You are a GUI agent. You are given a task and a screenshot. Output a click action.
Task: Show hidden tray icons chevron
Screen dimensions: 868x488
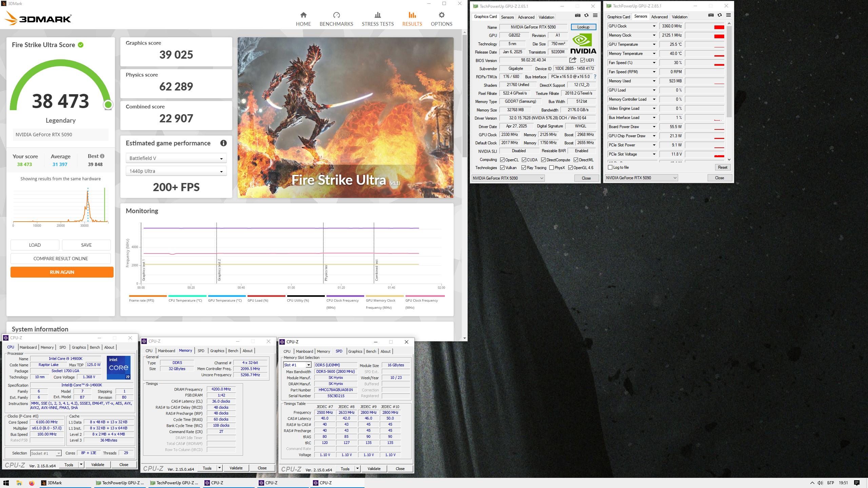(812, 483)
